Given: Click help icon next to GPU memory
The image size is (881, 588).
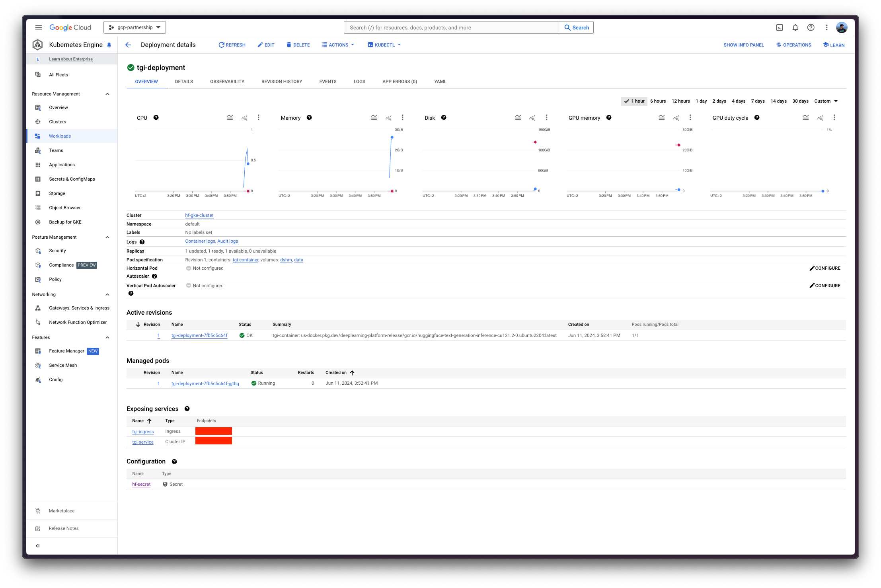Looking at the screenshot, I should click(608, 117).
